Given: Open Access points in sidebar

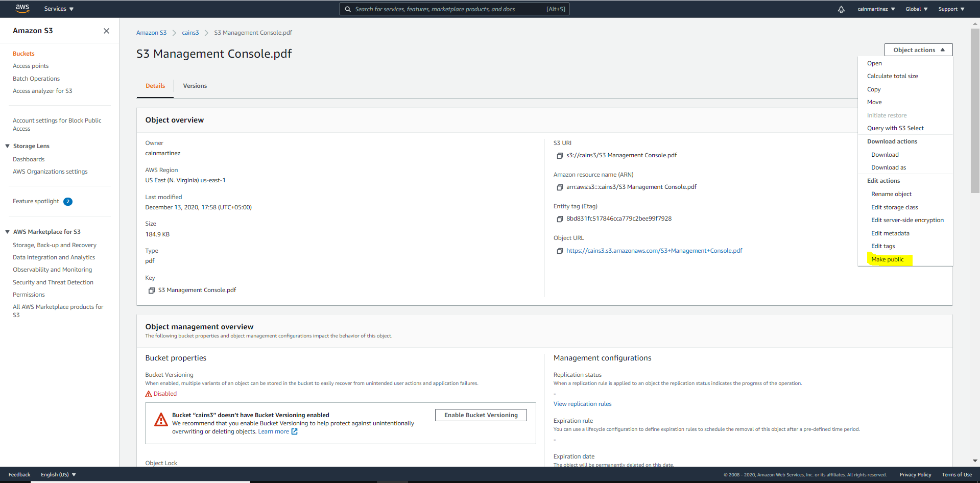Looking at the screenshot, I should click(31, 66).
